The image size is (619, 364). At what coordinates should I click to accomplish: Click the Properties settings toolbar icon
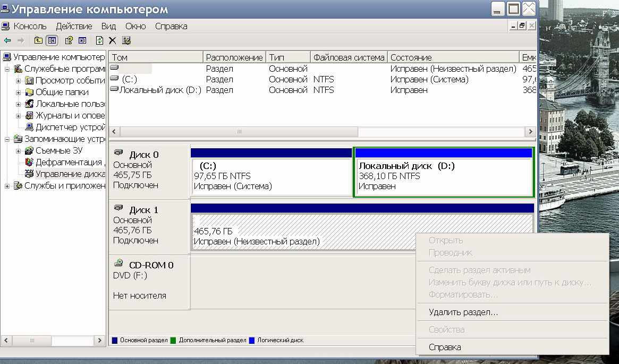(126, 40)
